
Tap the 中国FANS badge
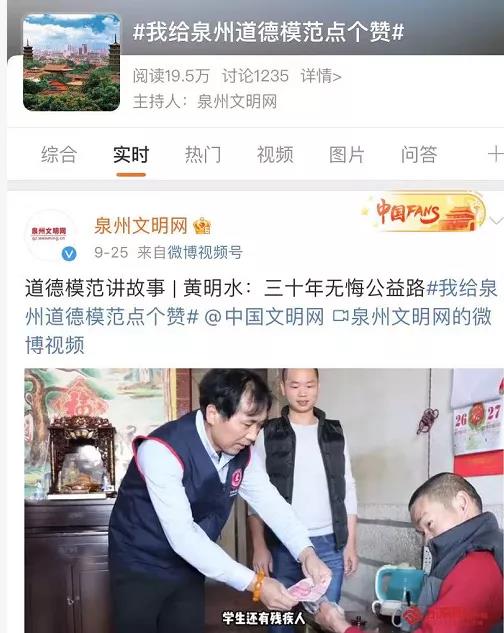point(423,213)
